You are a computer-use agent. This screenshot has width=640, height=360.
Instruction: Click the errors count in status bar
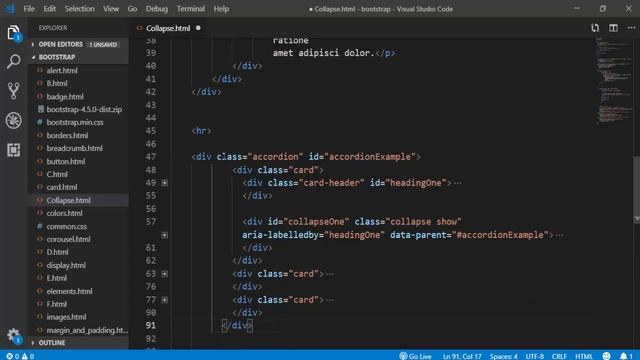pos(13,356)
